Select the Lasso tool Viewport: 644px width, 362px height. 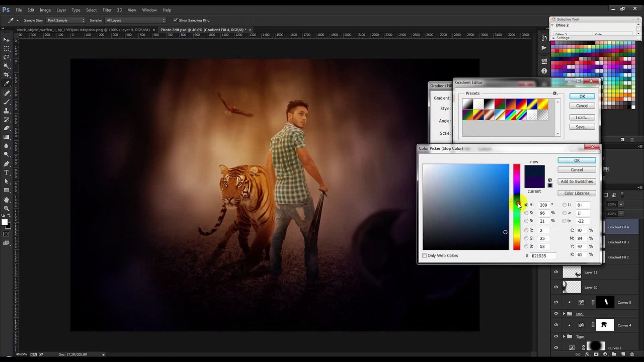[7, 57]
